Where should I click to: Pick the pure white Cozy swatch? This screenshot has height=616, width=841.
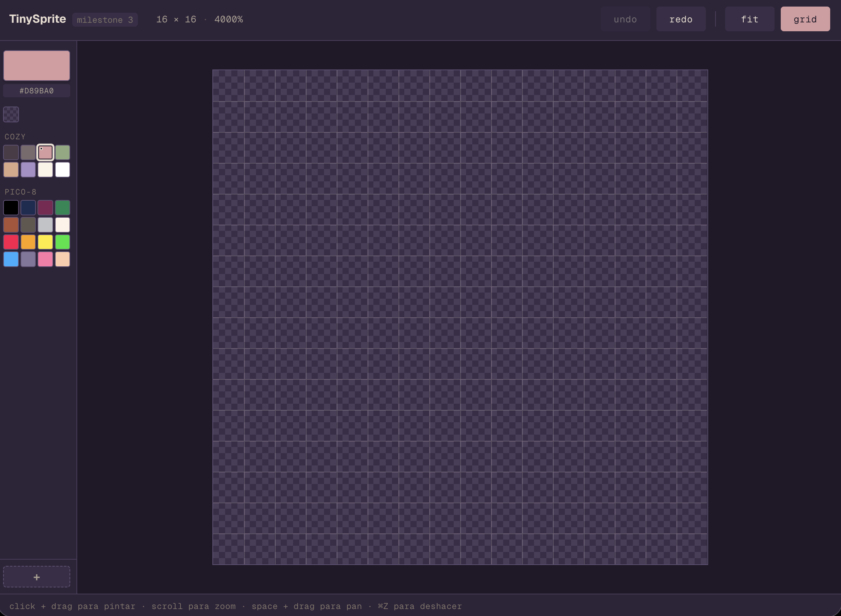pyautogui.click(x=63, y=169)
